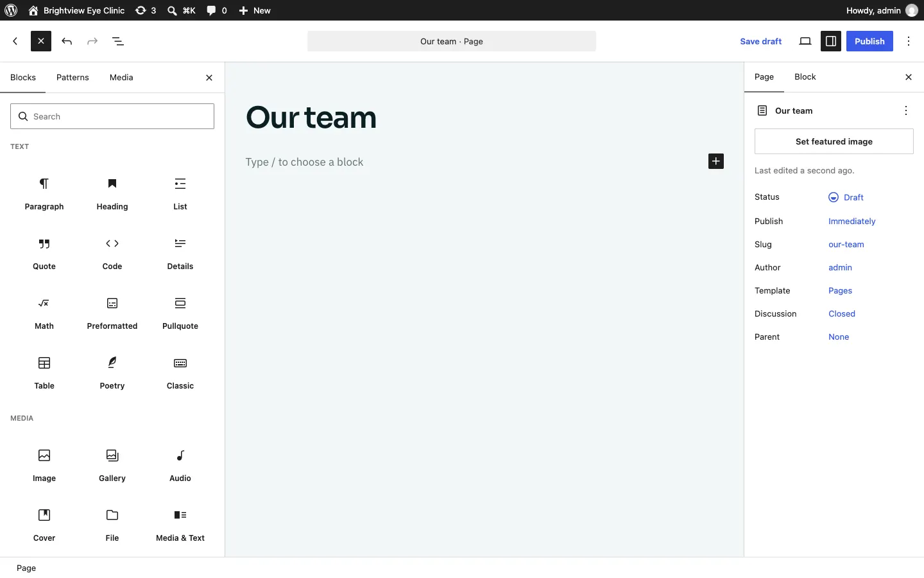This screenshot has width=924, height=578.
Task: Click the empty block placeholder text
Action: [x=304, y=162]
